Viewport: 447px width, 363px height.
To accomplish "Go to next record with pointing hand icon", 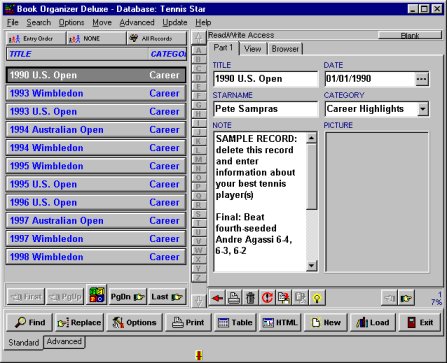I will pos(406,298).
